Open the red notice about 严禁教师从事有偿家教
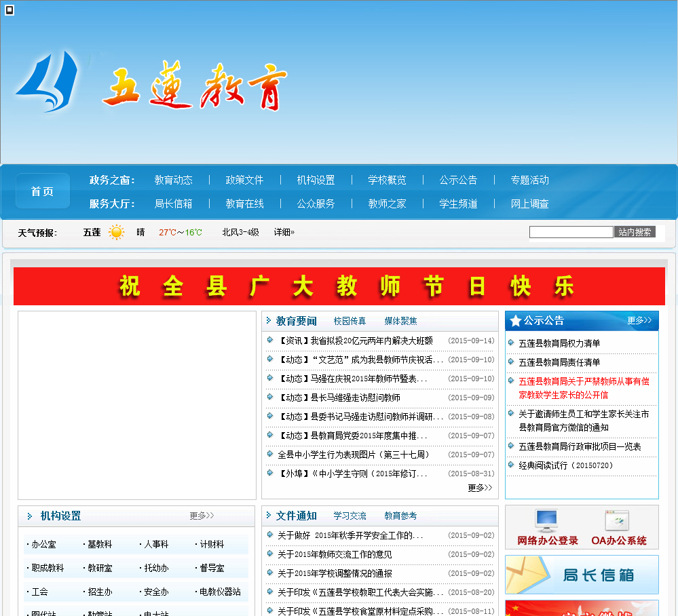The width and height of the screenshot is (678, 616). coord(584,388)
